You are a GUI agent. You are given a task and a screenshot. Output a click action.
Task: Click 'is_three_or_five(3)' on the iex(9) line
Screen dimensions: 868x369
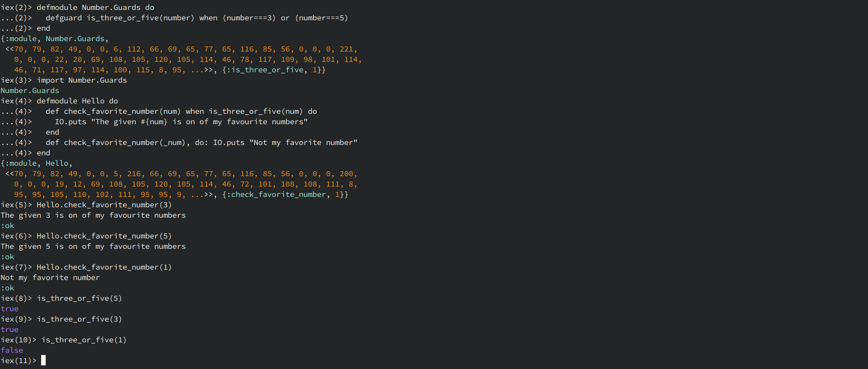click(80, 319)
